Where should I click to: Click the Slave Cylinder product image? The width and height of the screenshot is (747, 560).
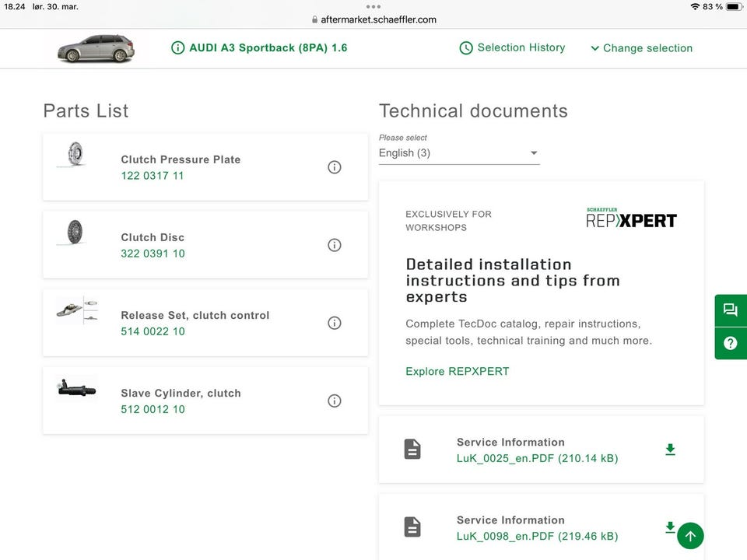(x=76, y=388)
